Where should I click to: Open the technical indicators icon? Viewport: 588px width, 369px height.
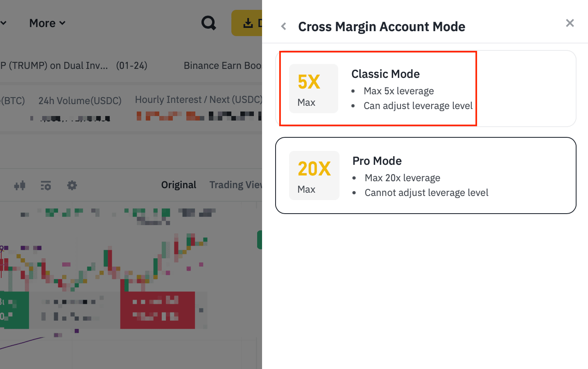tap(46, 185)
